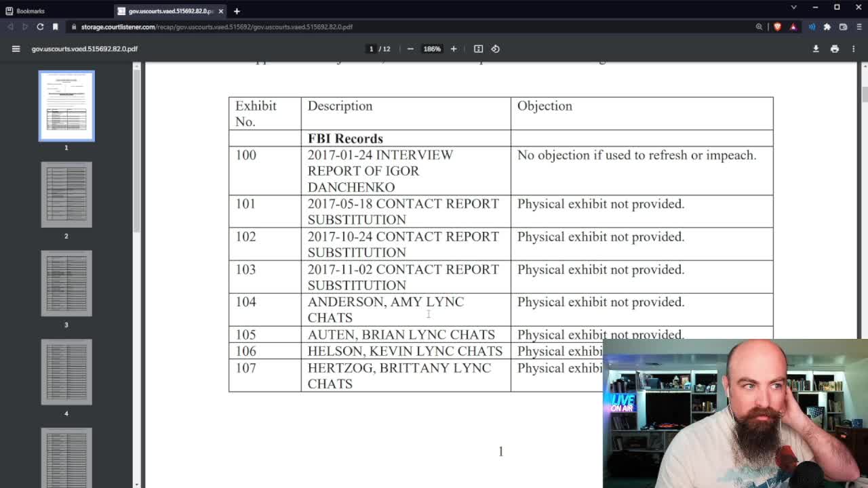Fit PDF to page
868x488 pixels.
(x=478, y=49)
